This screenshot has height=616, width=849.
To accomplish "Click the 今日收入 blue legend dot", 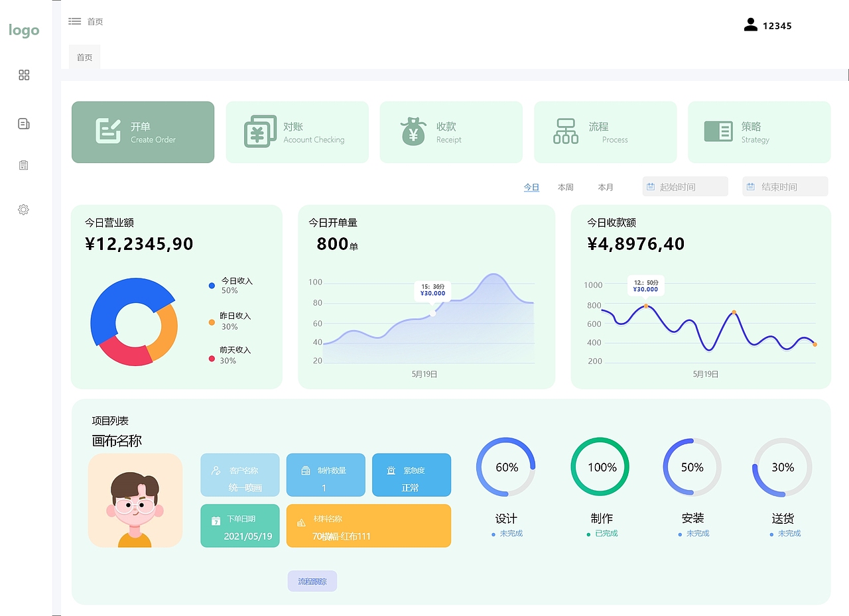I will point(212,286).
